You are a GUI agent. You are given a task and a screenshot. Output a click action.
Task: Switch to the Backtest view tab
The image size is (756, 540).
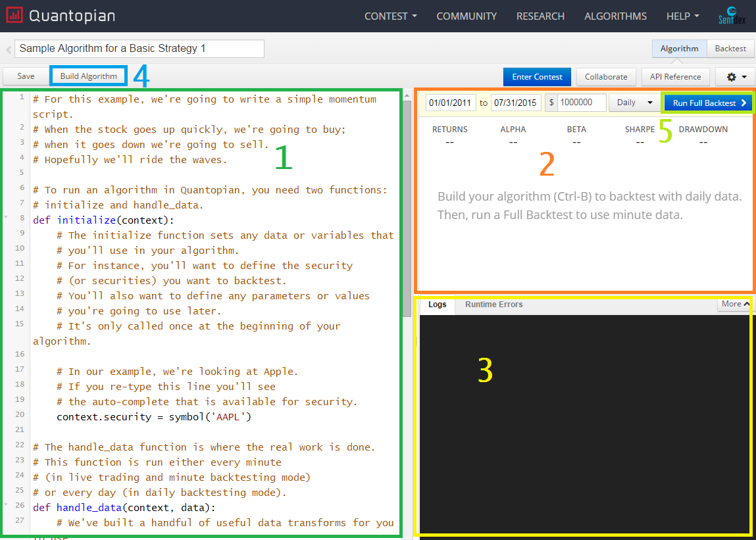coord(730,49)
